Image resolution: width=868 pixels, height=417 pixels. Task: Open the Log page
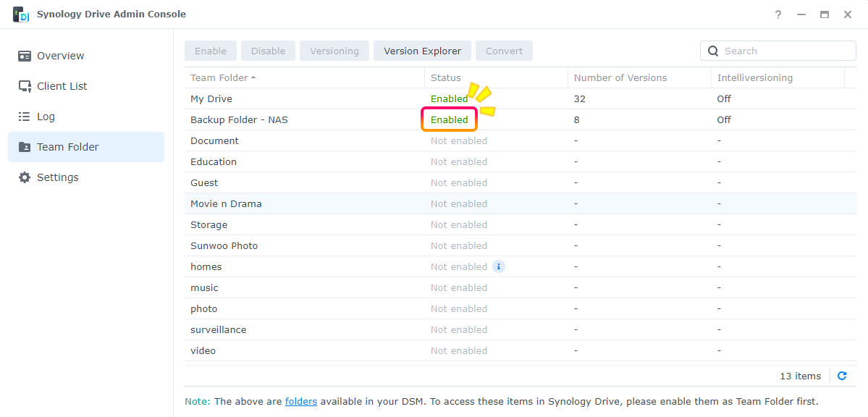(86, 117)
